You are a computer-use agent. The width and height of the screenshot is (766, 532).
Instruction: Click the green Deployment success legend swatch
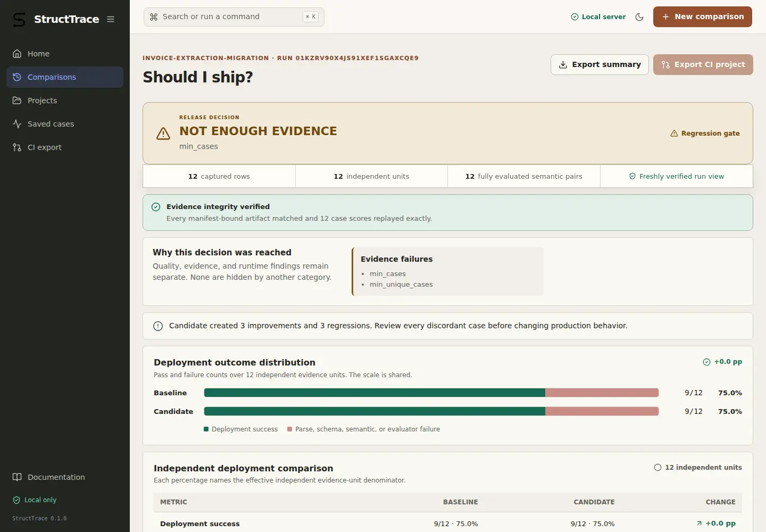pos(206,429)
